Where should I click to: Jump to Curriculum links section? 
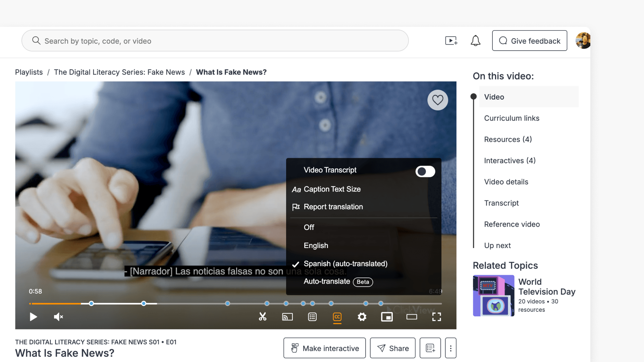(x=512, y=118)
